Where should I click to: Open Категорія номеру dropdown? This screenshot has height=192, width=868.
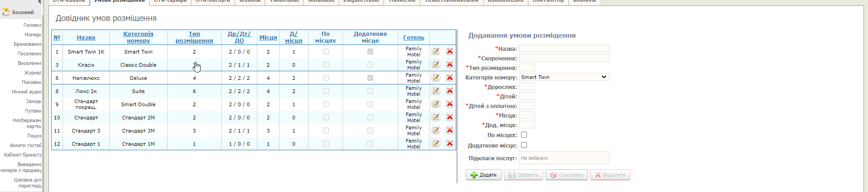(x=564, y=77)
